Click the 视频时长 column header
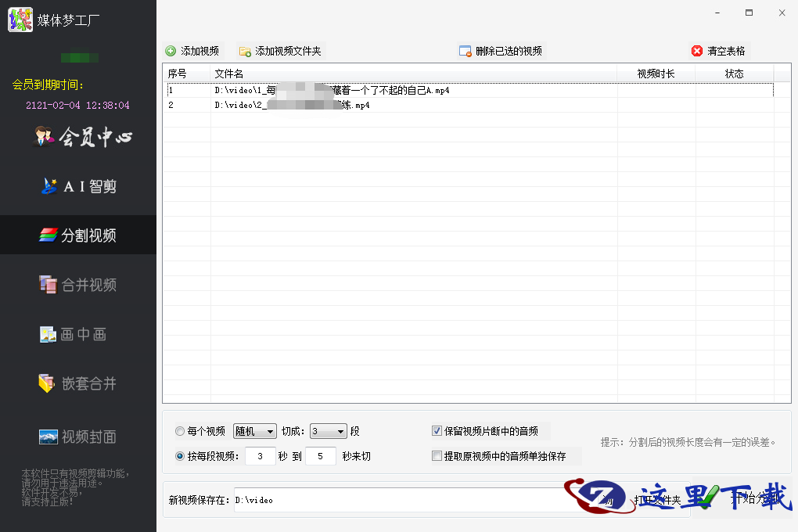Image resolution: width=798 pixels, height=532 pixels. 656,74
